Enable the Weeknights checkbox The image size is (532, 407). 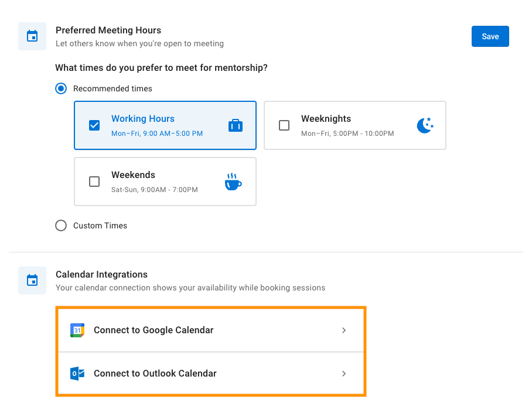[284, 125]
